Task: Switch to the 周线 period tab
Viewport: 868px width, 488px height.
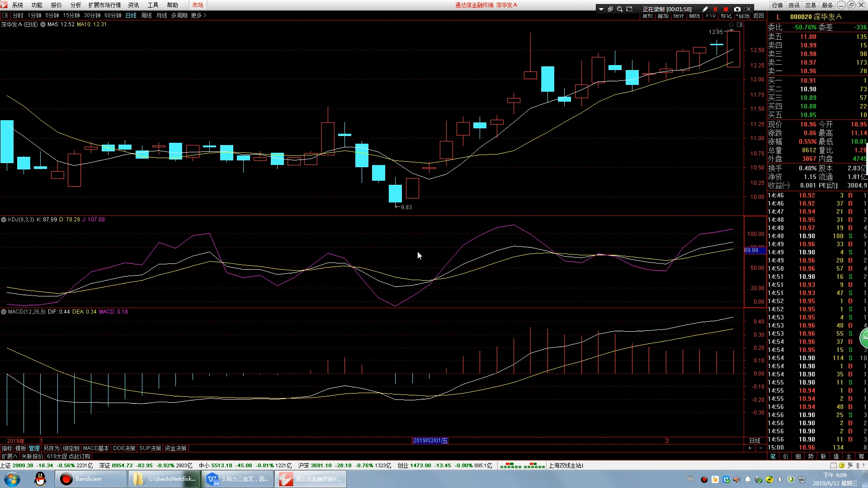Action: coord(146,15)
